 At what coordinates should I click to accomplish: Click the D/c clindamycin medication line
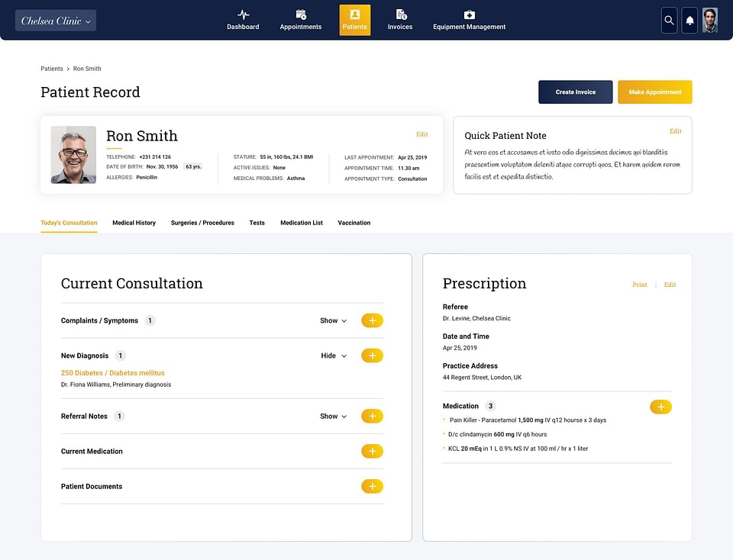pos(497,434)
